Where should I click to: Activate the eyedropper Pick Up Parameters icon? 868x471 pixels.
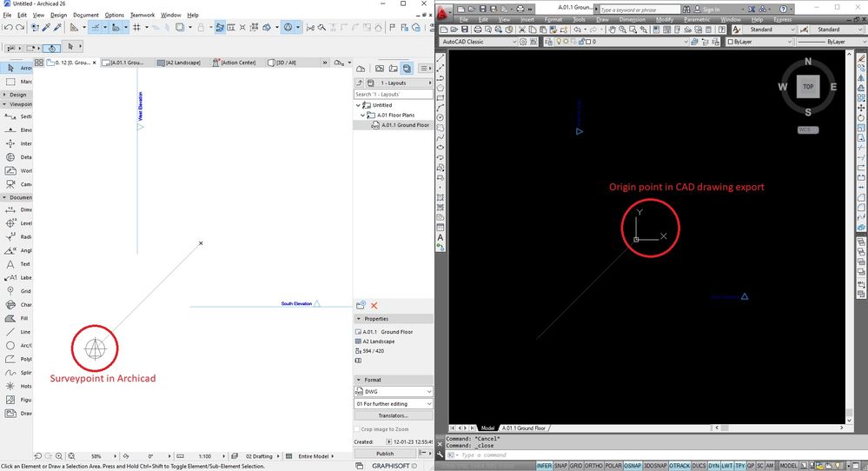point(47,27)
